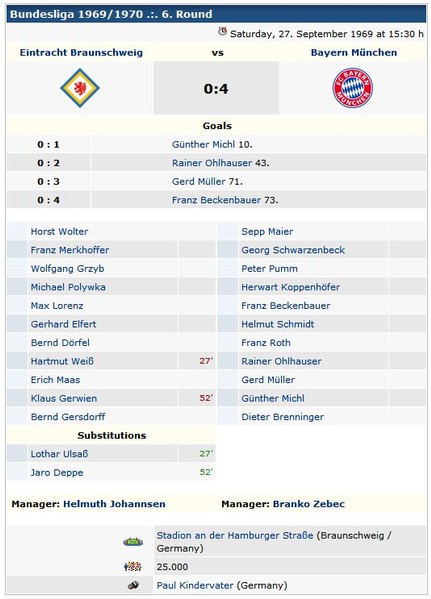Select Rainer Ohlhauser in the goals list
The image size is (431, 599).
click(x=212, y=163)
